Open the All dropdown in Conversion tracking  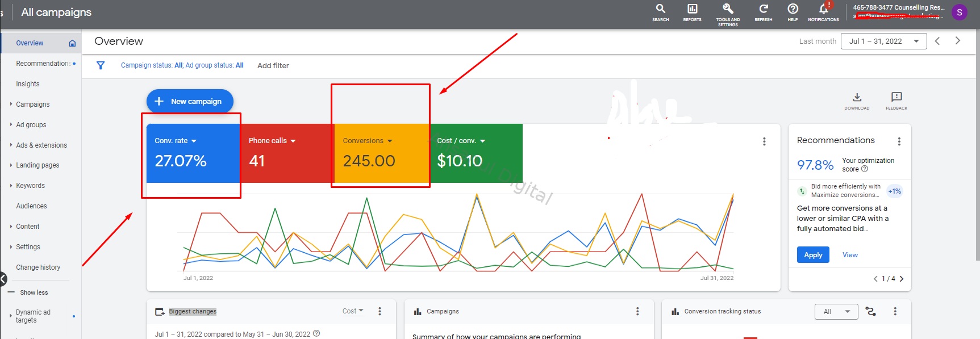pos(835,311)
